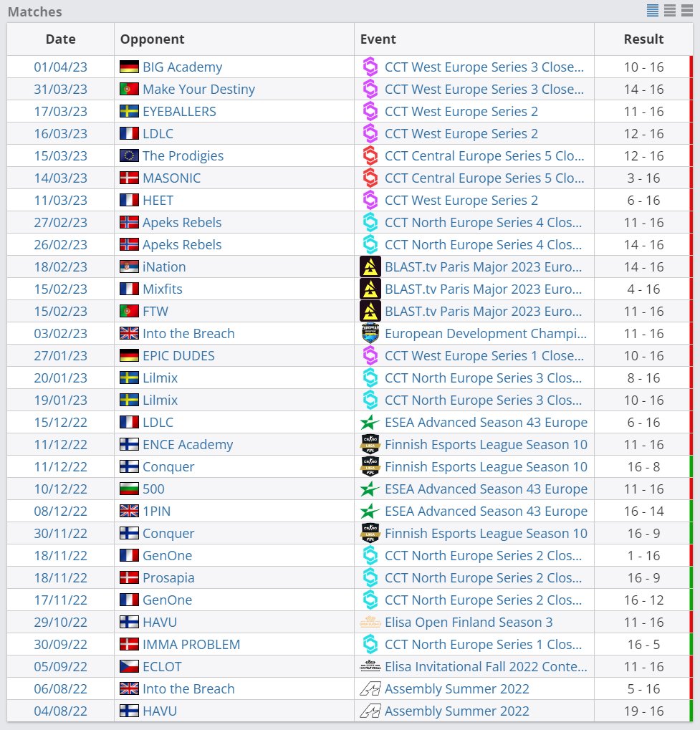Image resolution: width=700 pixels, height=730 pixels.
Task: Click the Matches section heading
Action: (x=35, y=11)
